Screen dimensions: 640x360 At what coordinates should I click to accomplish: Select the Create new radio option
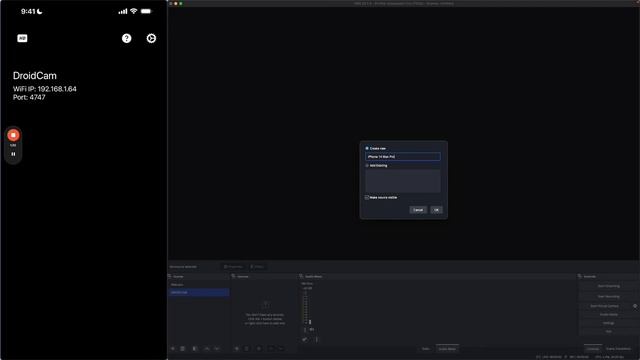[x=367, y=148]
